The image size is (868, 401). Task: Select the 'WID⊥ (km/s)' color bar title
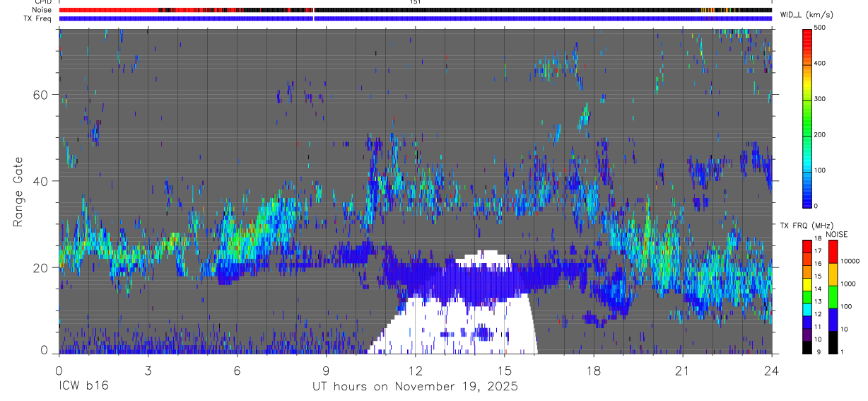pos(805,14)
